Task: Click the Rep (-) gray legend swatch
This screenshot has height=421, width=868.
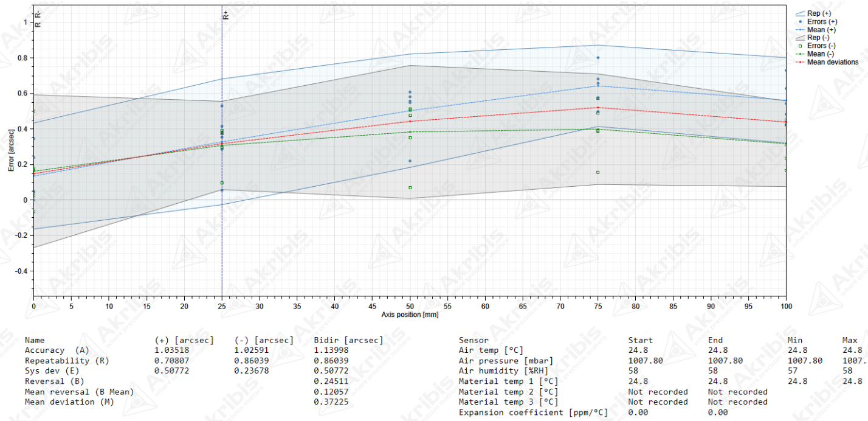Action: tap(800, 38)
